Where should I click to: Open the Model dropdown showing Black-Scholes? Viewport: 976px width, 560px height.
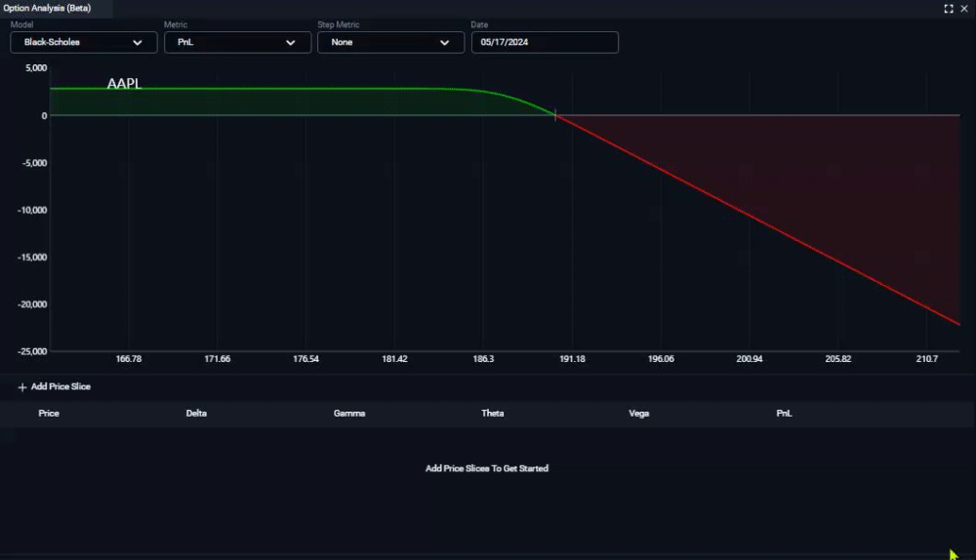83,42
